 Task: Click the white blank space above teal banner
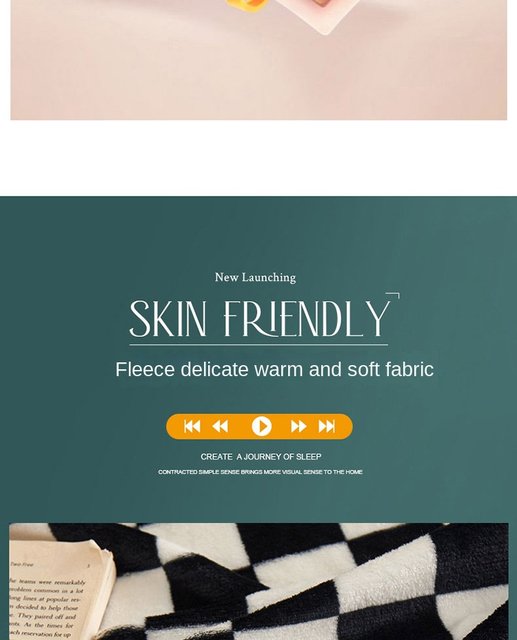coord(259,158)
